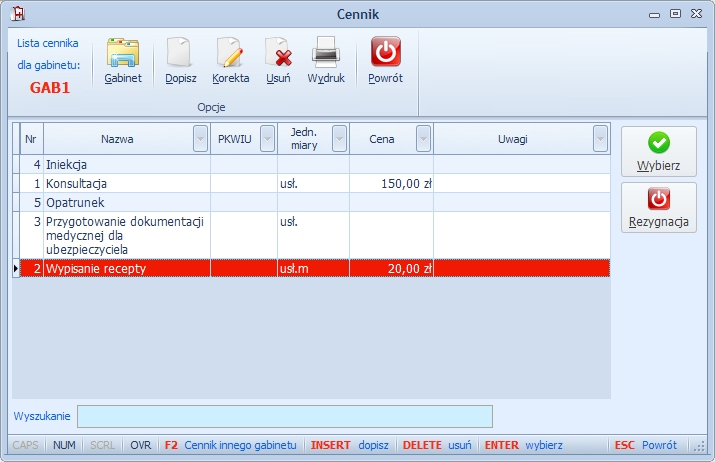The width and height of the screenshot is (715, 462).
Task: Select the Korekta edit pencil icon
Action: pyautogui.click(x=230, y=53)
